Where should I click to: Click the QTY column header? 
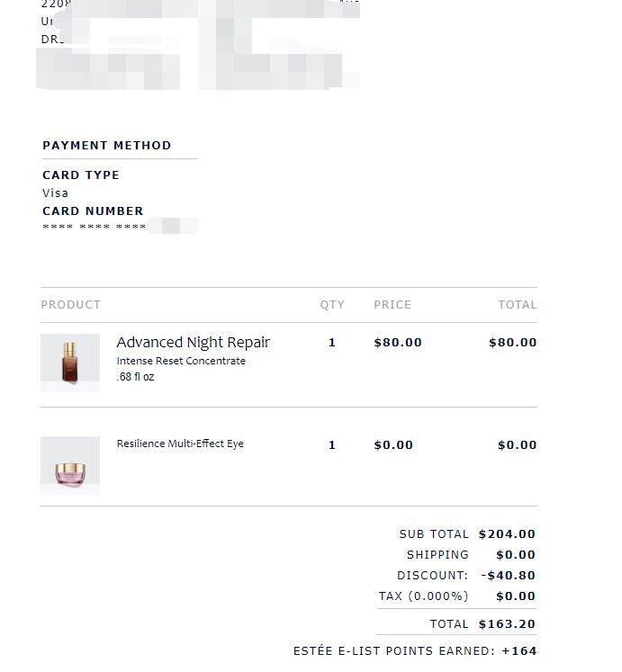pyautogui.click(x=332, y=305)
